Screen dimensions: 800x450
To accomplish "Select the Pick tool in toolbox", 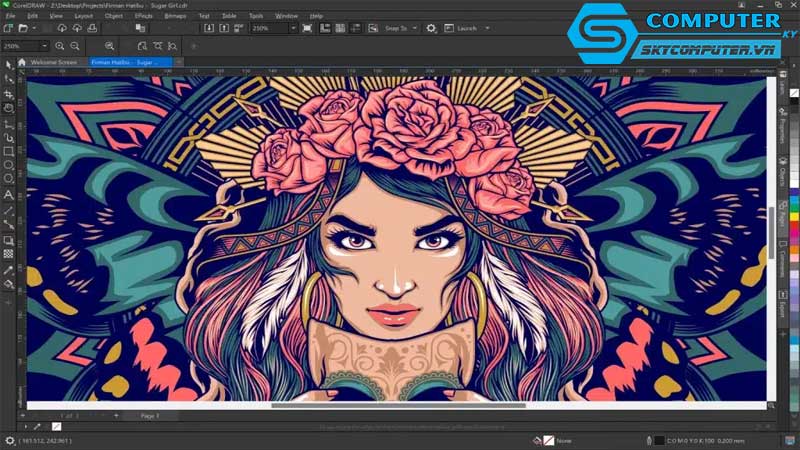I will coord(9,64).
